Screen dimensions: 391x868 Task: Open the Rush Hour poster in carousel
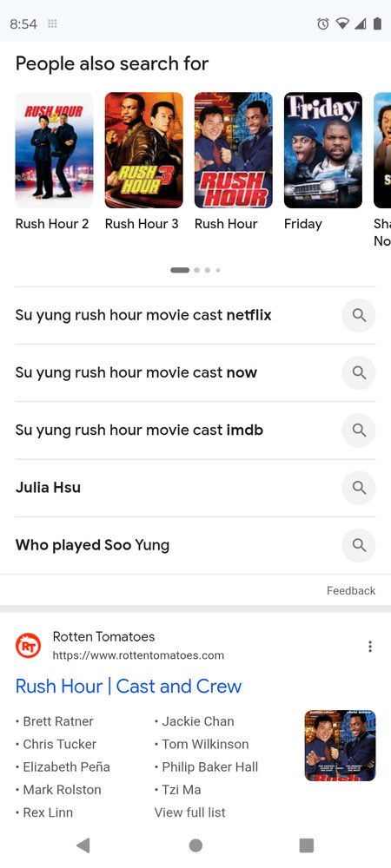234,150
